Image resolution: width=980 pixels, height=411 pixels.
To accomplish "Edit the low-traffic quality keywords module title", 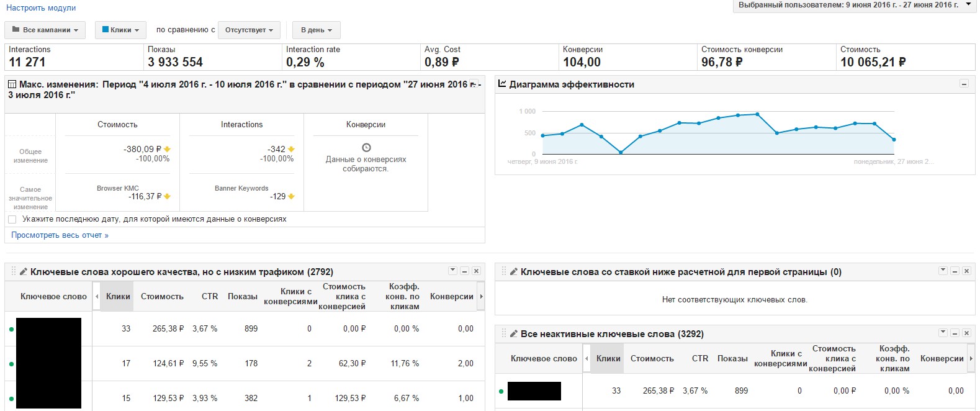I will (24, 272).
